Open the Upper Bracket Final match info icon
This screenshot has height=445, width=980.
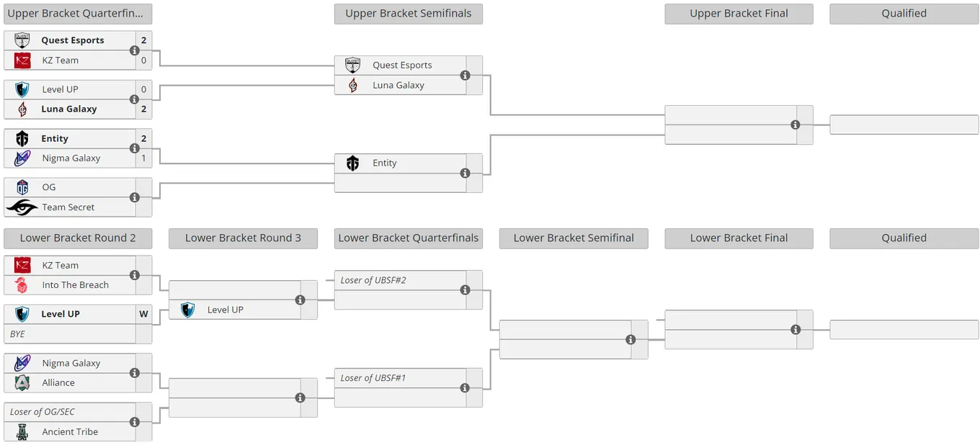(795, 125)
